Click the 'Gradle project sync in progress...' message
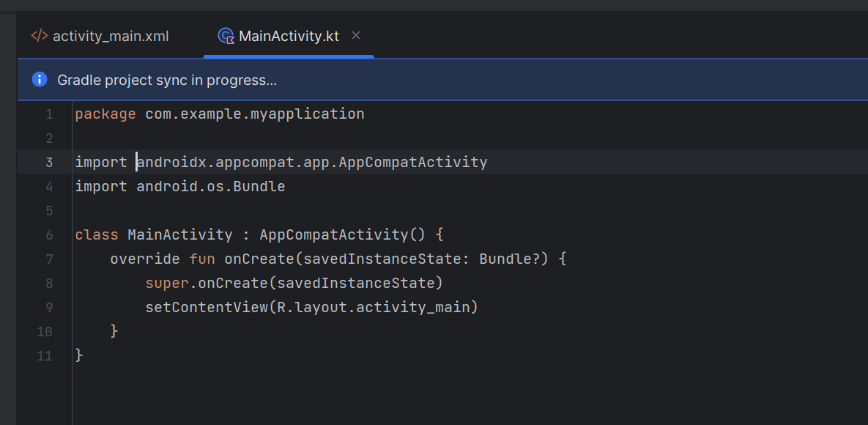Screen dimensions: 868x425 coord(167,80)
